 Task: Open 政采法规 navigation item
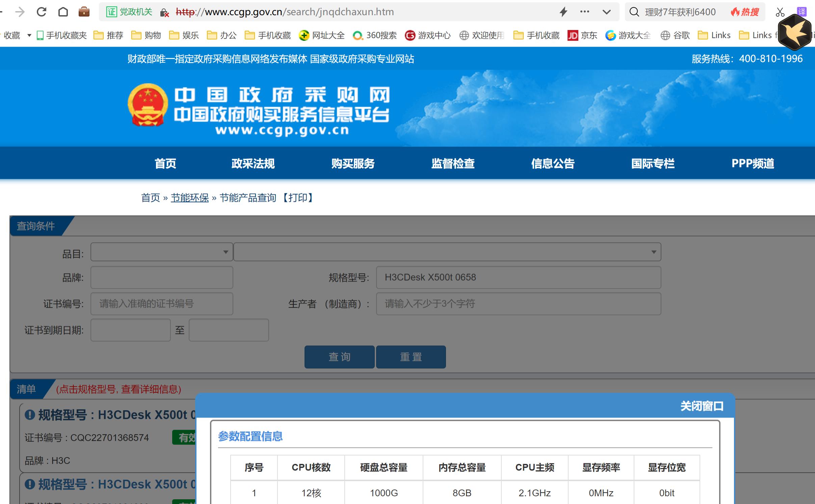tap(253, 163)
